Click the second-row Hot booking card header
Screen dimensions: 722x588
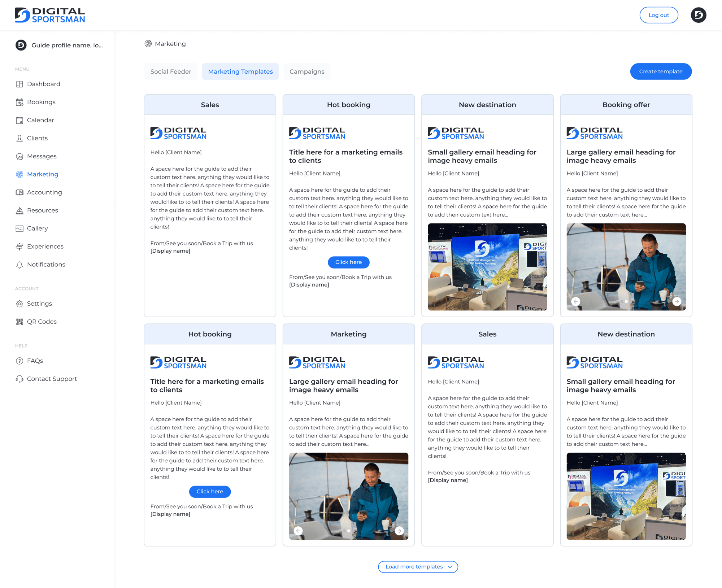[210, 334]
